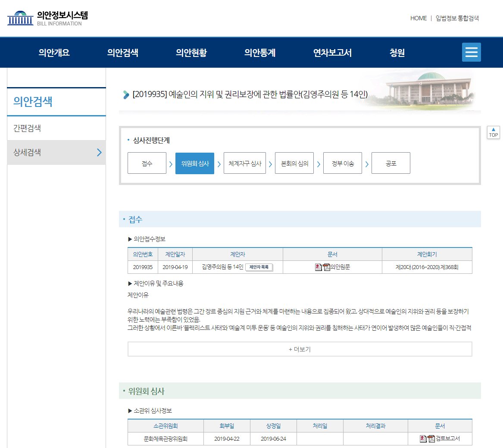This screenshot has width=503, height=448.
Task: Open the 의안개요 menu
Action: [54, 52]
